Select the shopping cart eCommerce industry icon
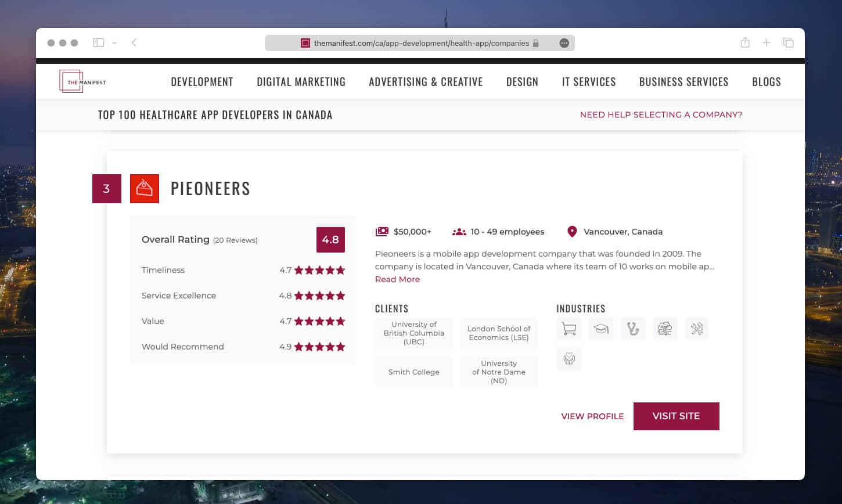The height and width of the screenshot is (504, 842). pos(569,329)
